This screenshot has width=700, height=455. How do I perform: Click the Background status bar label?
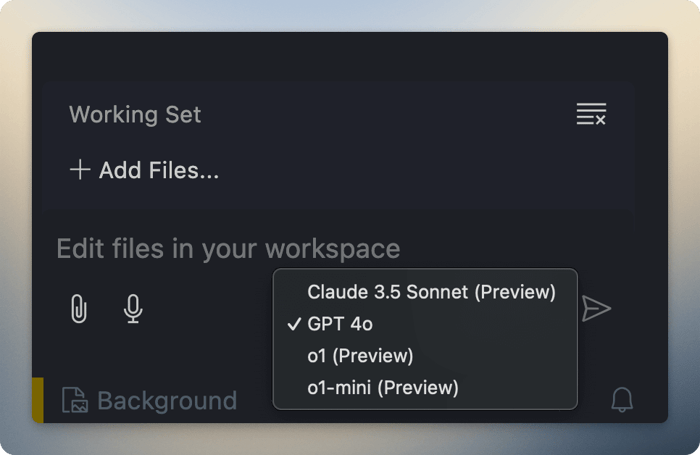click(x=167, y=401)
